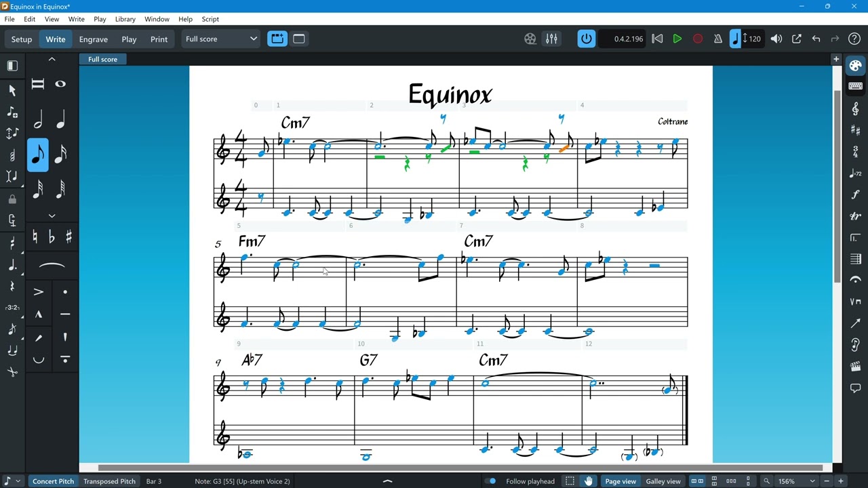The image size is (868, 488).
Task: Select the hand drag tool
Action: coord(588,481)
